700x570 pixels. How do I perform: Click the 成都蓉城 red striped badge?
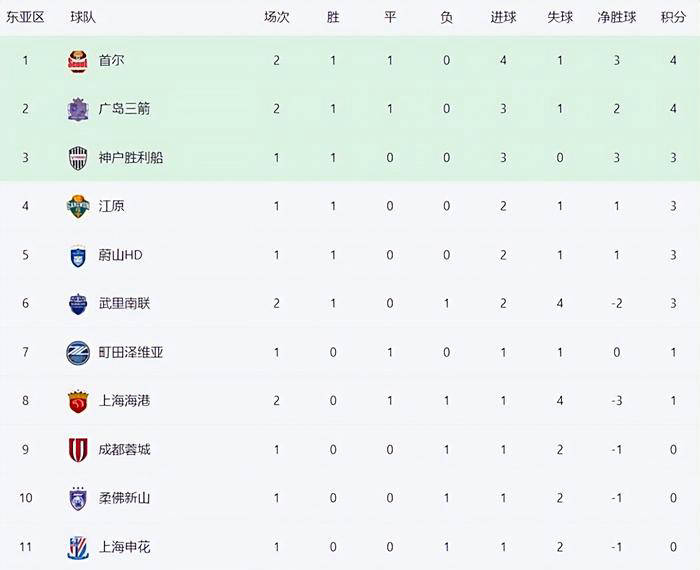tap(78, 450)
